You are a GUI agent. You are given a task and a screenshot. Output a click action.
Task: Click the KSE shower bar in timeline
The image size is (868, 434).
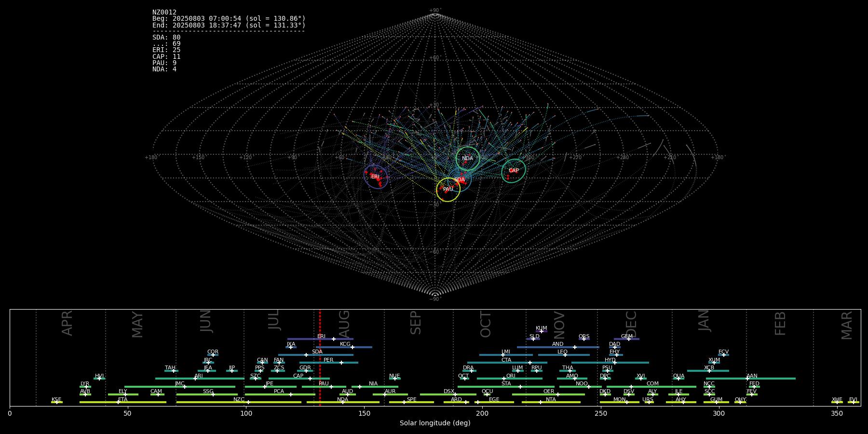pyautogui.click(x=57, y=402)
